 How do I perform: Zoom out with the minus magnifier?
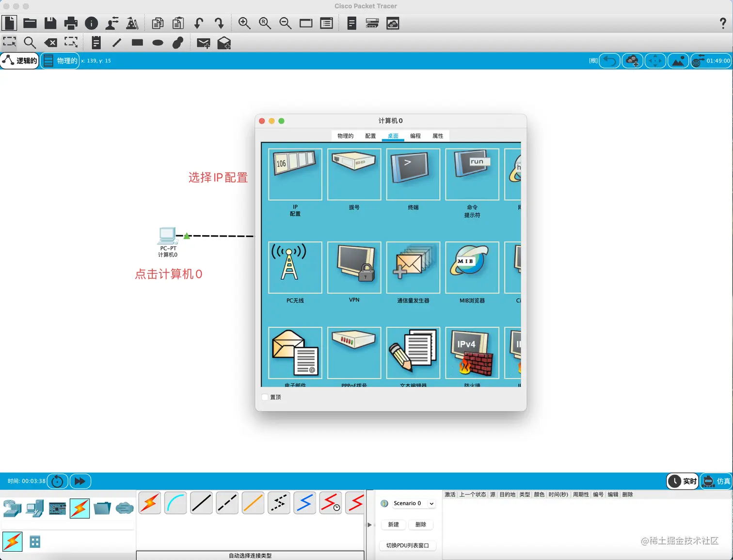pos(285,23)
